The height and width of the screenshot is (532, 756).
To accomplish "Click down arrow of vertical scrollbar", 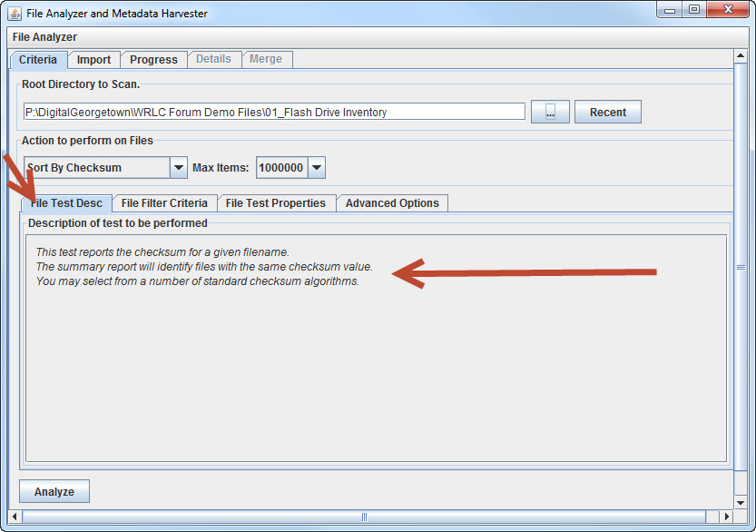I will tap(741, 502).
